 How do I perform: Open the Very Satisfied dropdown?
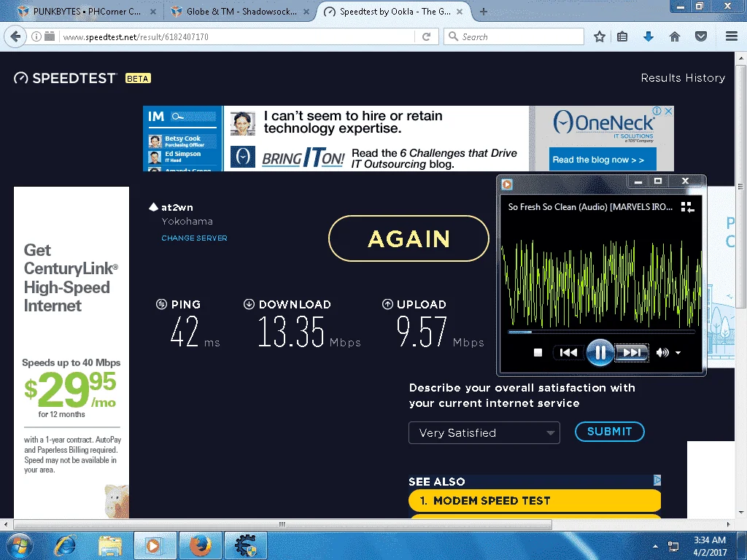point(484,433)
